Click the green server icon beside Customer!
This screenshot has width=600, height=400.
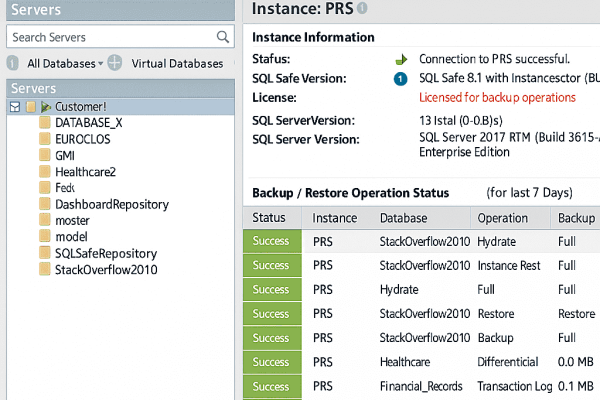point(46,106)
